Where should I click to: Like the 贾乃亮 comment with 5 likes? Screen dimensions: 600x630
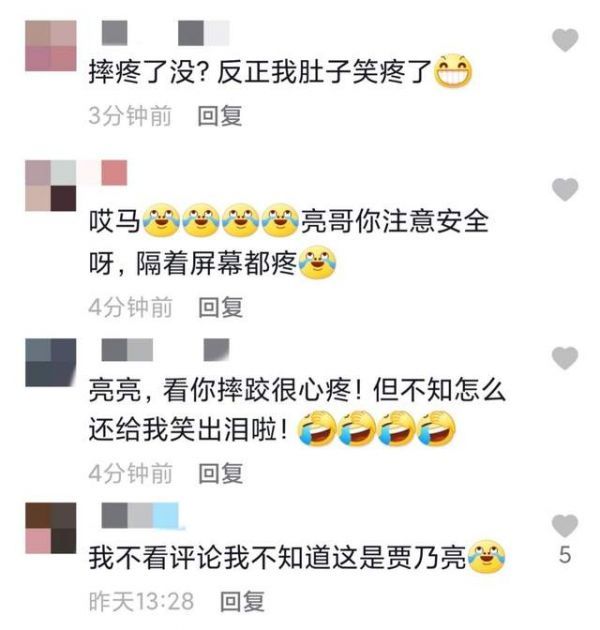[565, 526]
